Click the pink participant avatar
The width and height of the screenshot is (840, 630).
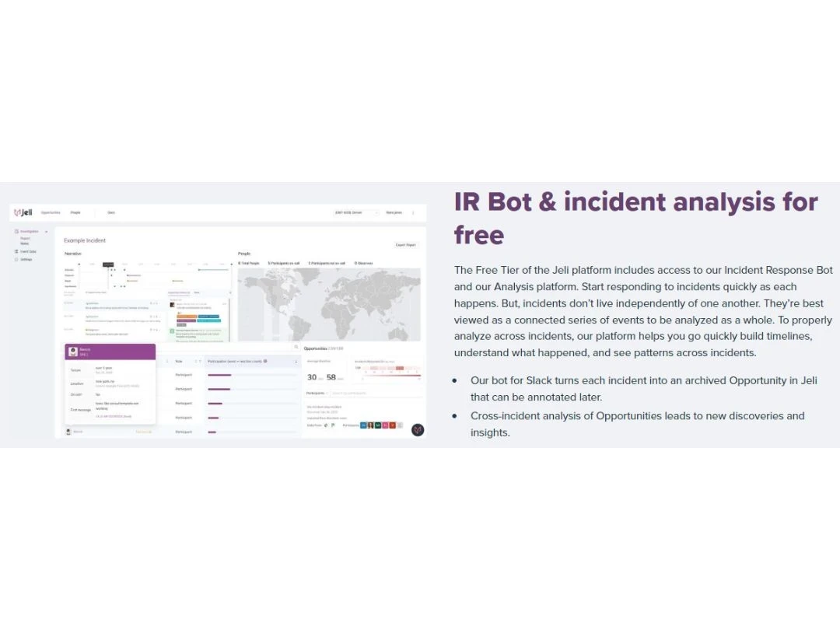385,425
